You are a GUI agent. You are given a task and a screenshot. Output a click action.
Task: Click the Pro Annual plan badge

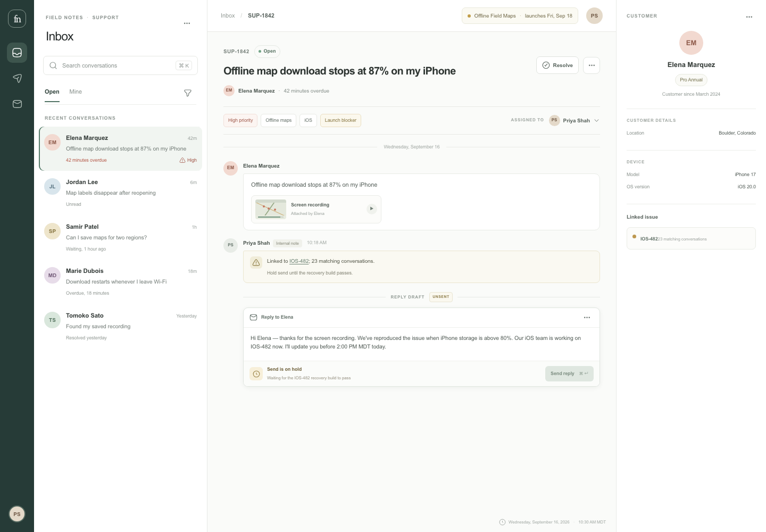tap(691, 80)
